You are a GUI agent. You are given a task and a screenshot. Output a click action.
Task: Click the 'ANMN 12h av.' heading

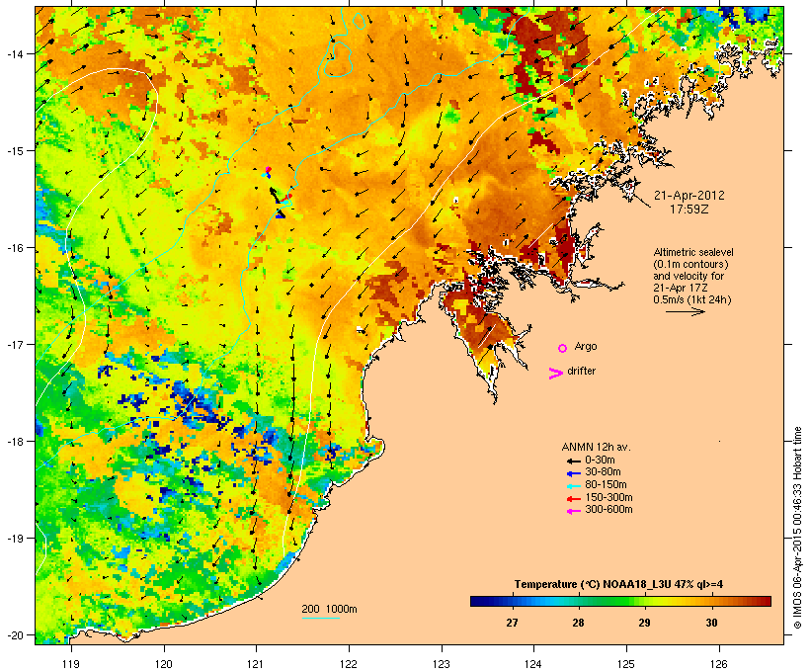(596, 447)
